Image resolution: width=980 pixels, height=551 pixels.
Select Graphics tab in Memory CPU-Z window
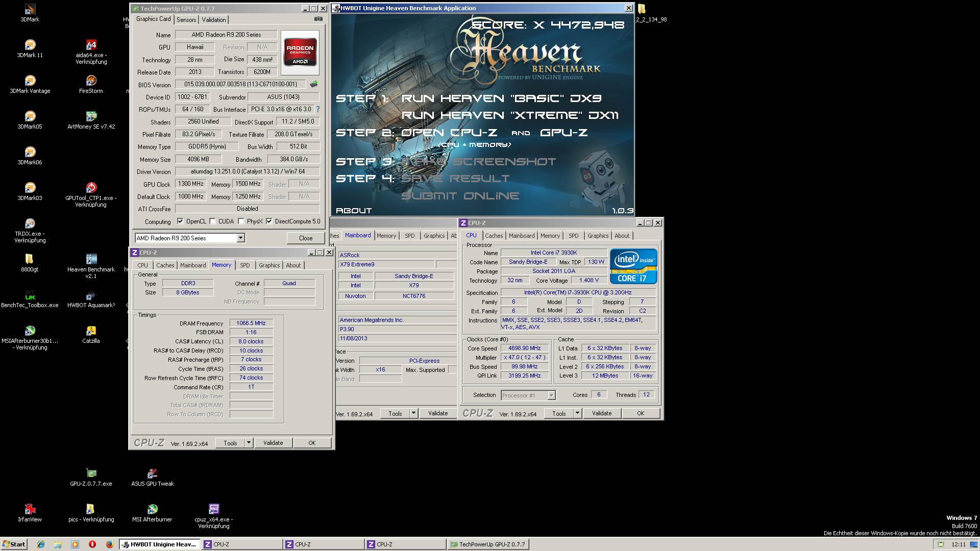[x=269, y=265]
